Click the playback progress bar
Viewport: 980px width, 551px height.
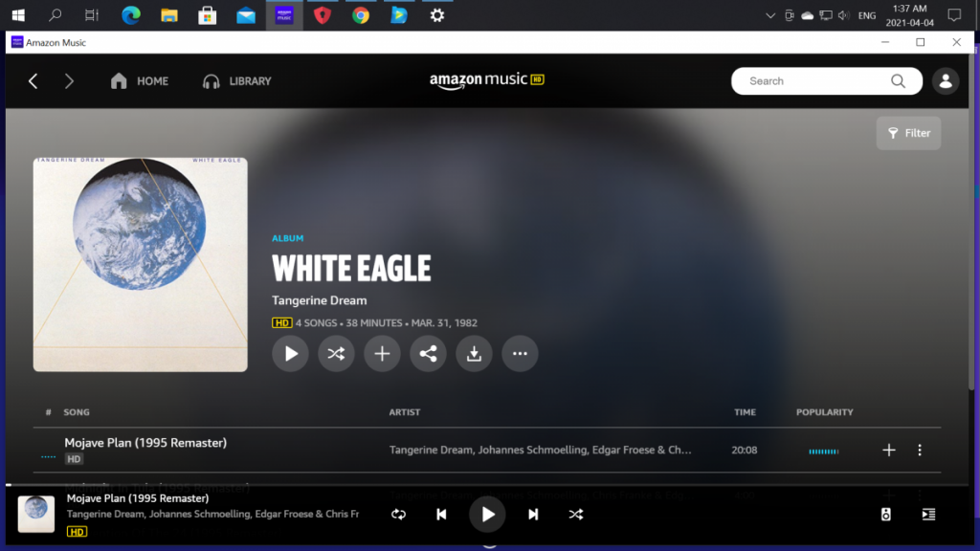487,485
